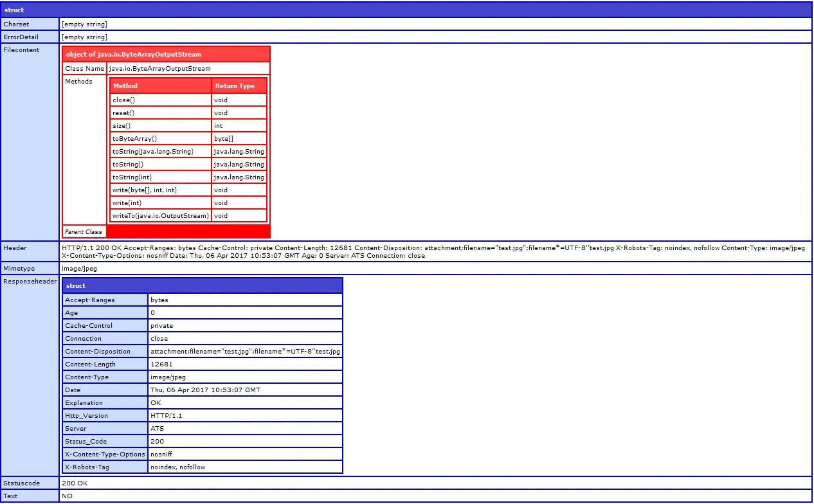Select the Charset row's [empty string] value
Screen dimensions: 814x504
[84, 24]
